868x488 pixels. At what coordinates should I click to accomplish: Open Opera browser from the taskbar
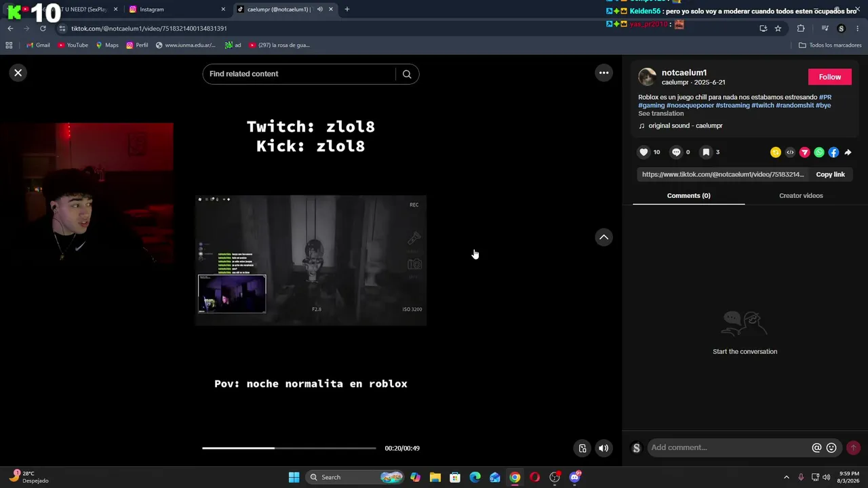tap(535, 477)
